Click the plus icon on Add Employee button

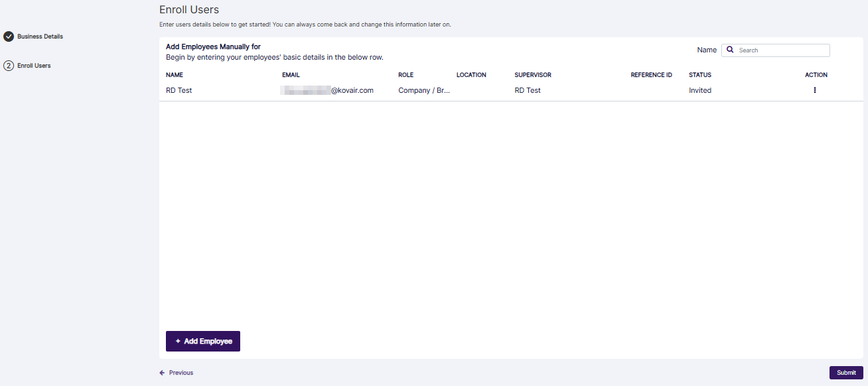[x=177, y=341]
